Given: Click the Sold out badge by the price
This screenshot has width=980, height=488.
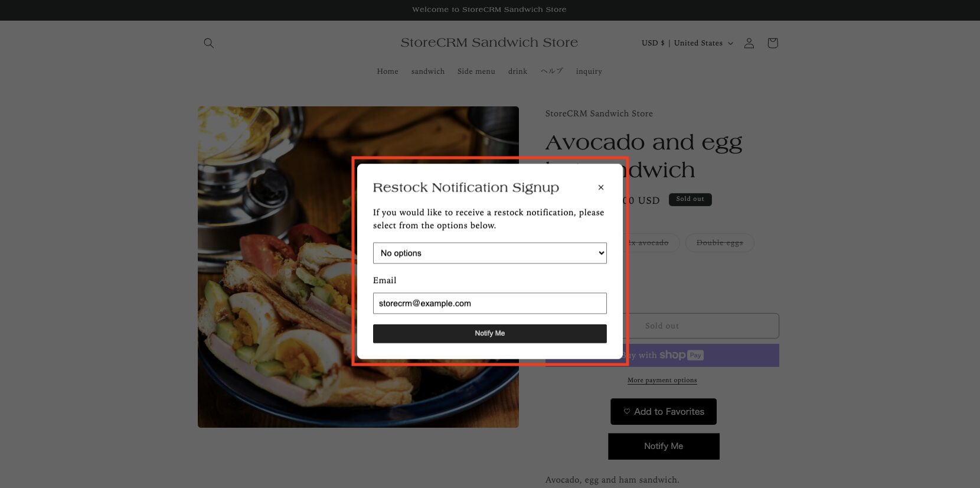Looking at the screenshot, I should click(x=690, y=199).
